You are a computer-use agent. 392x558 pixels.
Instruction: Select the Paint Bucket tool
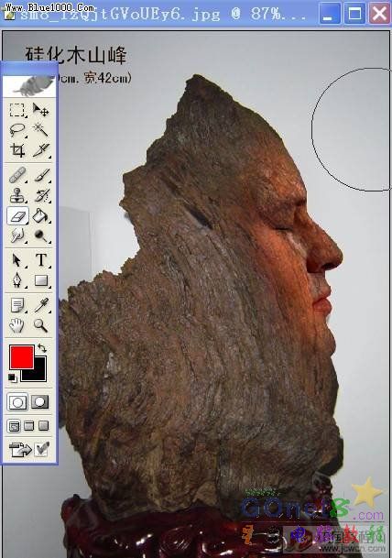click(40, 215)
